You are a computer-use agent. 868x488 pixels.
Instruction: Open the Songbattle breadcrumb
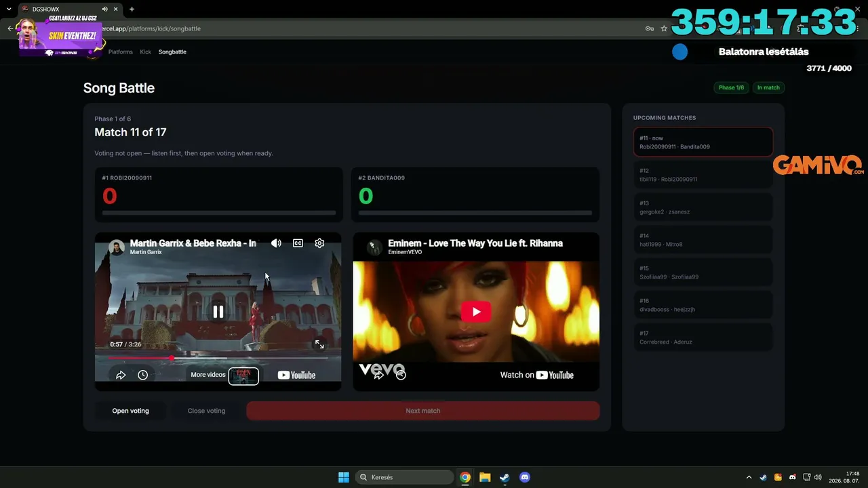(172, 52)
